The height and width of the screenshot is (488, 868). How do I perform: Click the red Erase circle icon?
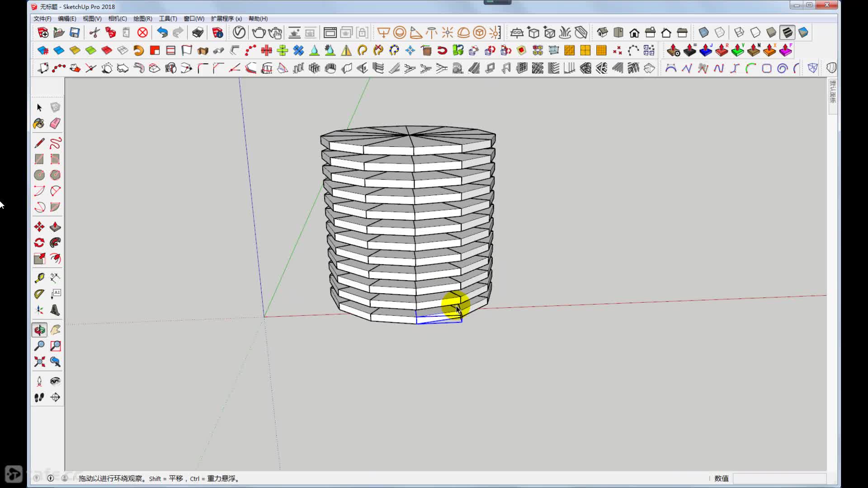tap(142, 33)
